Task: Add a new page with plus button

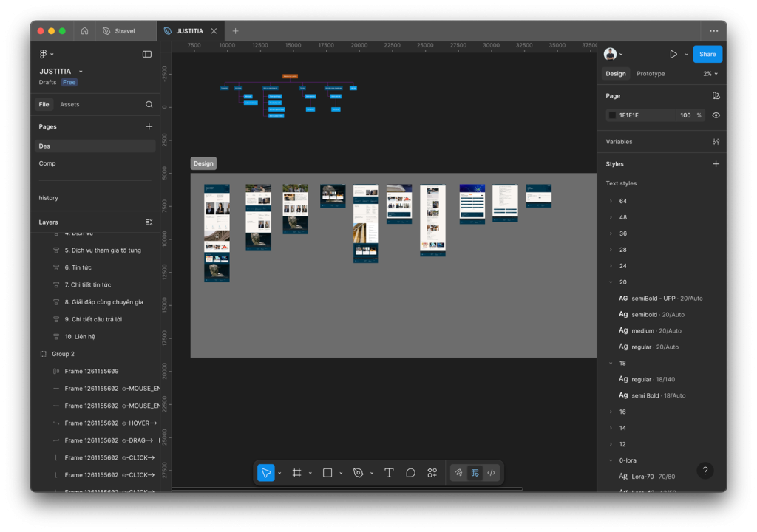Action: pyautogui.click(x=149, y=126)
